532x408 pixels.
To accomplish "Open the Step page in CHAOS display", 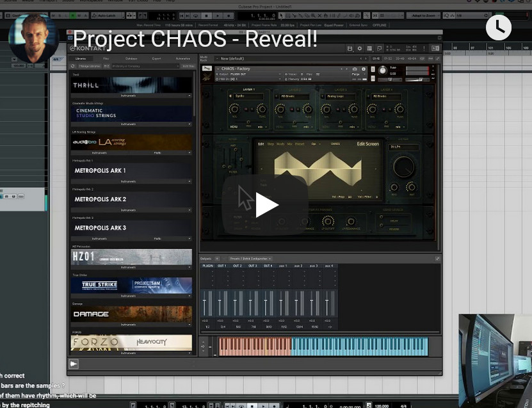I will pyautogui.click(x=270, y=144).
